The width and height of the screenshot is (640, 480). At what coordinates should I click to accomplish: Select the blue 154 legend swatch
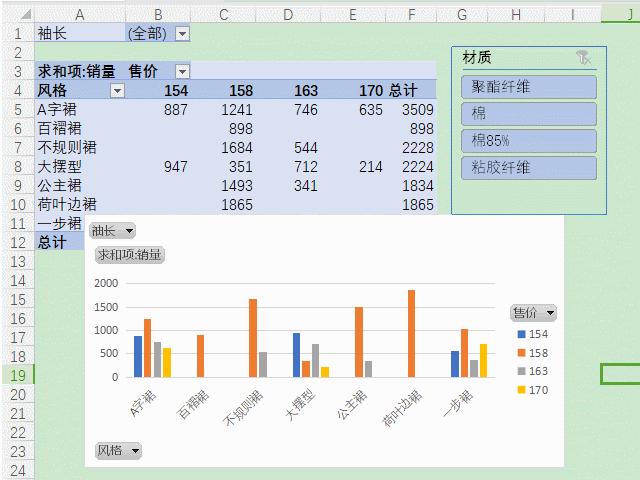pos(521,334)
